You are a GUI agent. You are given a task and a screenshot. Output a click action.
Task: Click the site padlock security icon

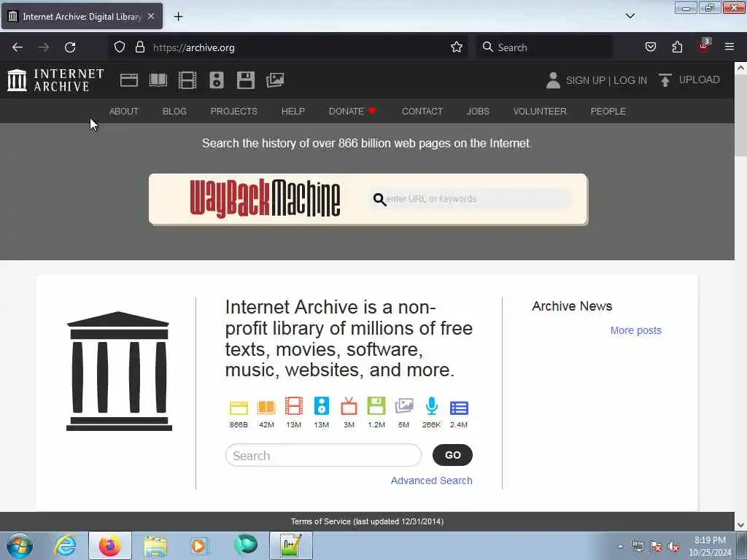(x=139, y=47)
